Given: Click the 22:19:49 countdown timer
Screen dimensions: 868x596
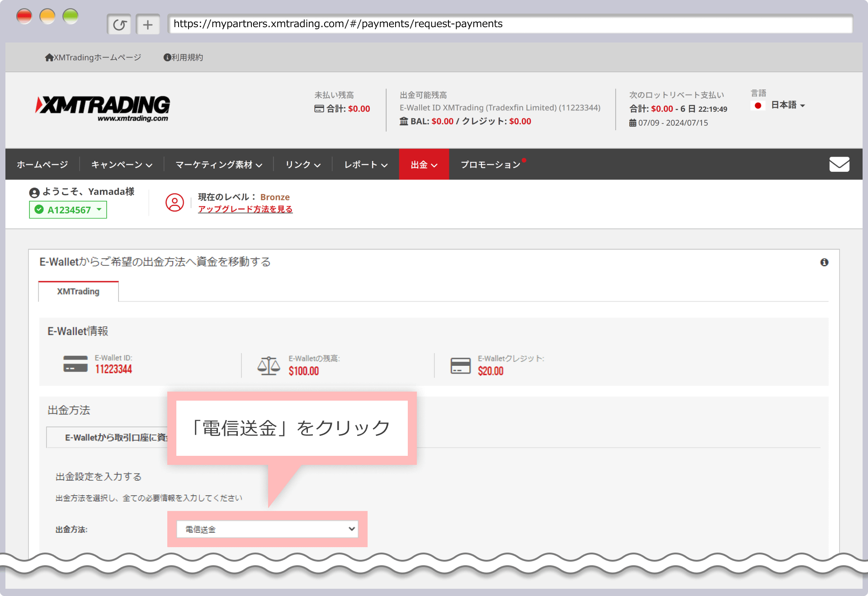Looking at the screenshot, I should tap(713, 109).
